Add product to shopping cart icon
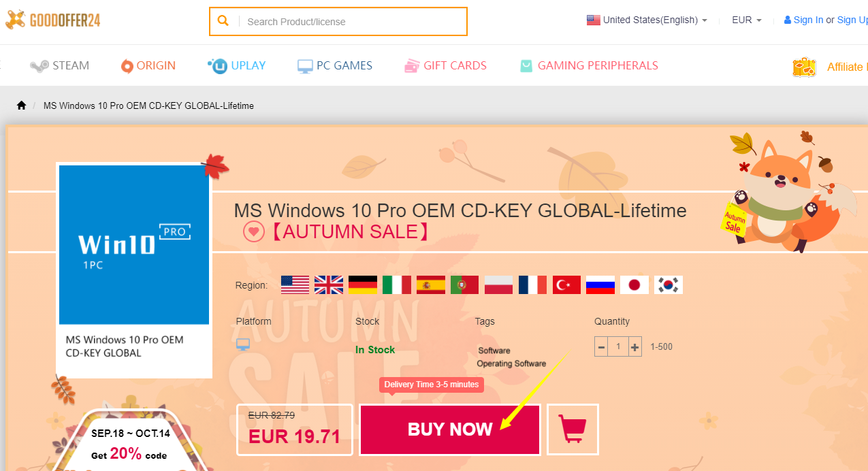 point(573,429)
